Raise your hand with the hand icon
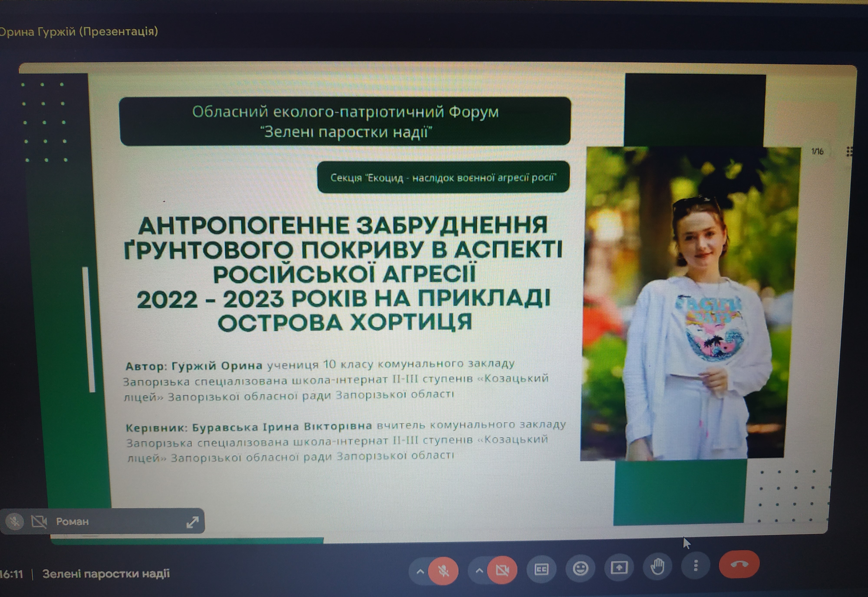The width and height of the screenshot is (868, 597). pyautogui.click(x=657, y=567)
